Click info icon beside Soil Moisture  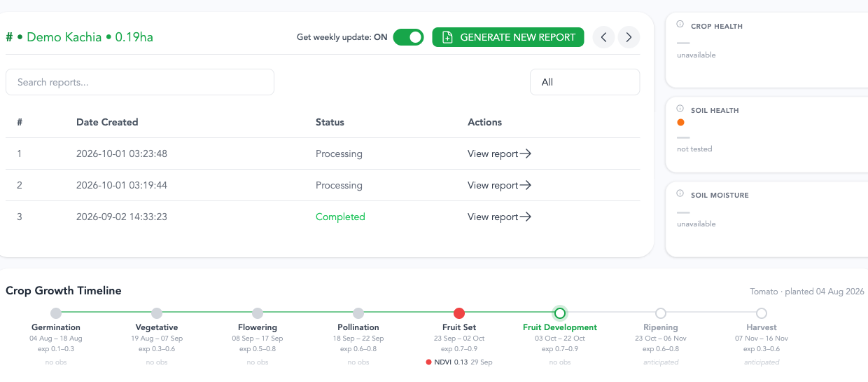click(x=680, y=193)
